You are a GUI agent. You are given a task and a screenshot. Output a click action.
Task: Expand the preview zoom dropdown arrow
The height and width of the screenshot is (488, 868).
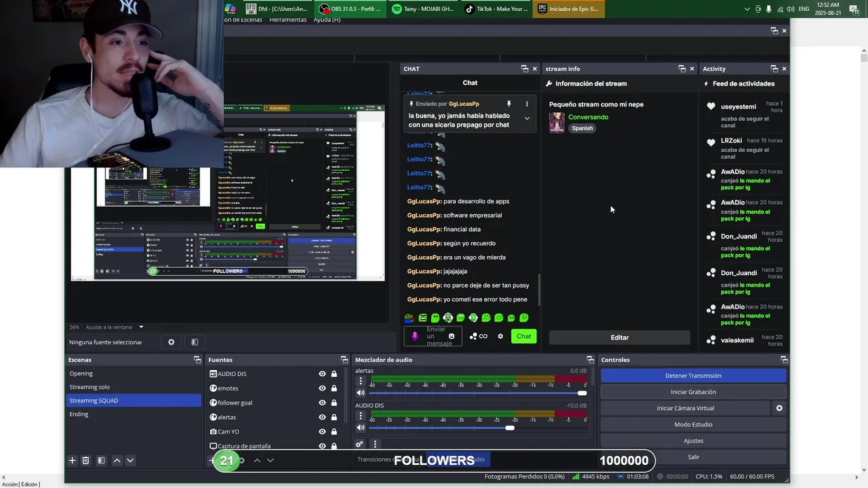[x=141, y=327]
